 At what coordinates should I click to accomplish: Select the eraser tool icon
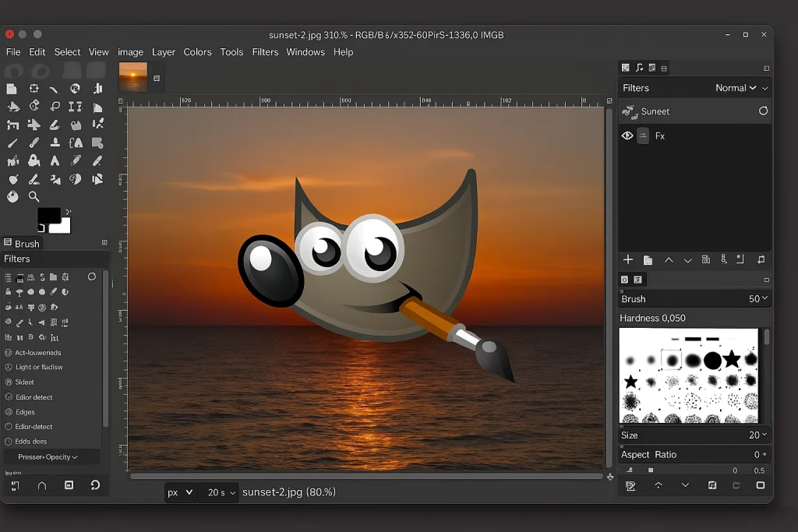click(55, 125)
